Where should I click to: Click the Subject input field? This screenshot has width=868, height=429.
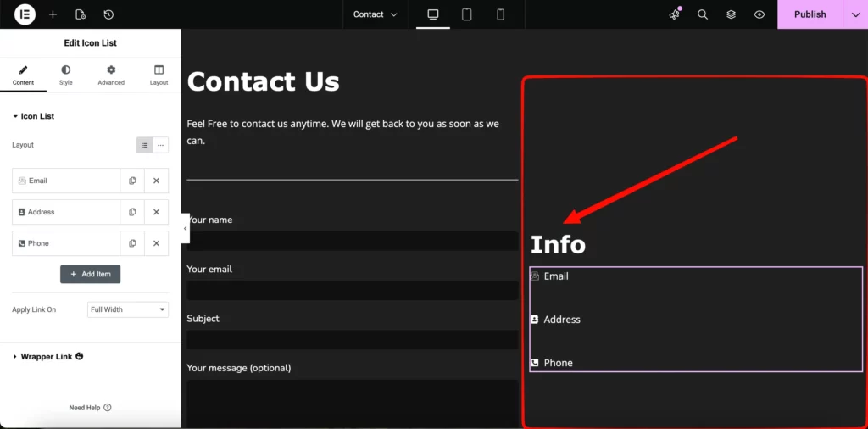352,340
